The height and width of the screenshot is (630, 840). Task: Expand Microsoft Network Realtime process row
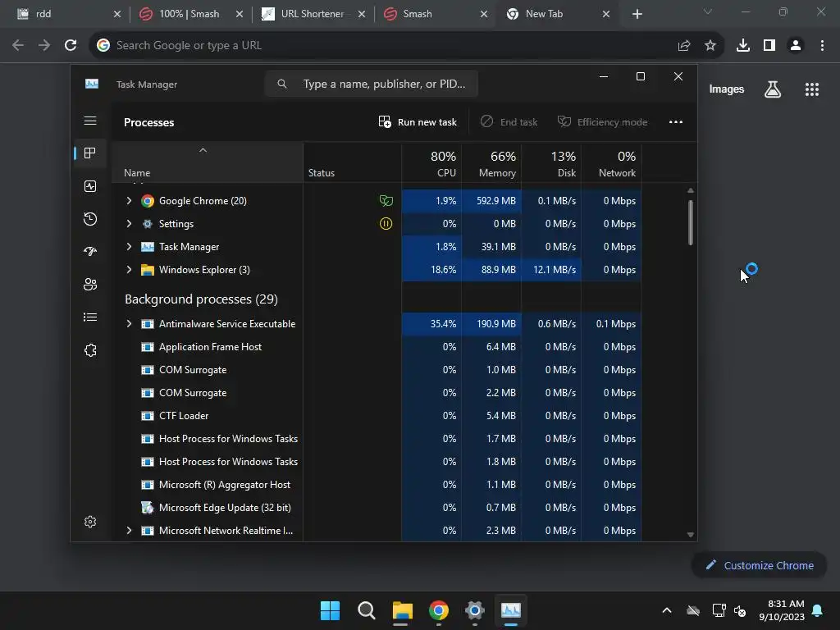click(129, 531)
